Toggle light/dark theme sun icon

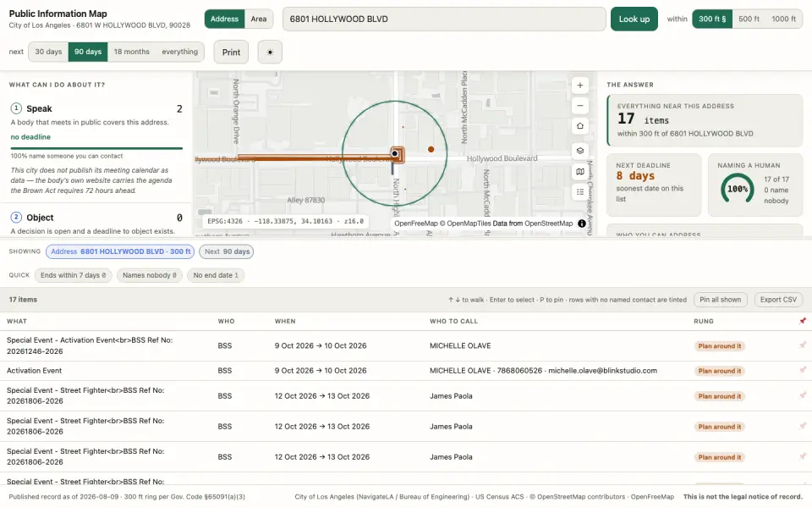[270, 52]
